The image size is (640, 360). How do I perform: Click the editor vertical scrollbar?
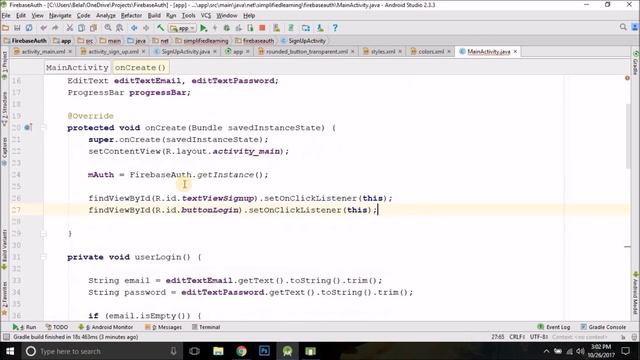click(628, 137)
